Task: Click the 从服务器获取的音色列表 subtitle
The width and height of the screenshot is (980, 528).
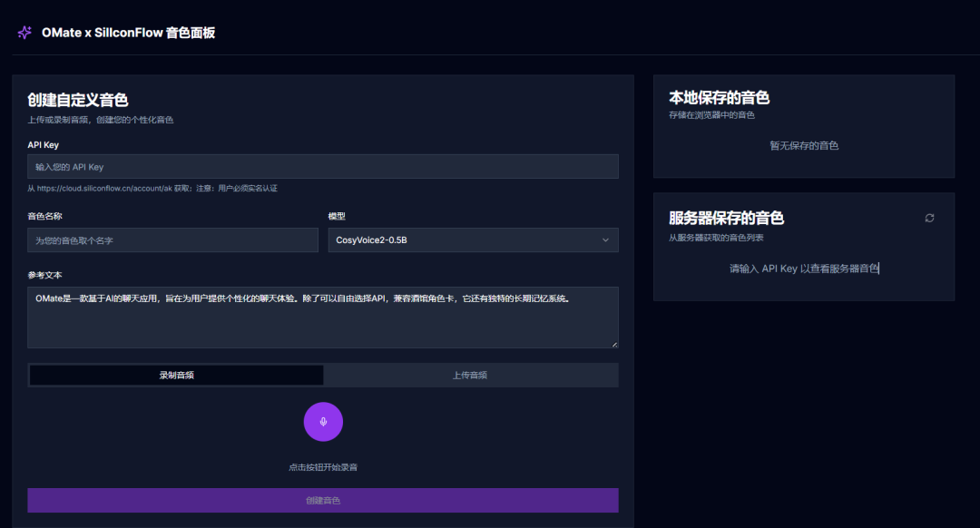Action: click(x=716, y=238)
